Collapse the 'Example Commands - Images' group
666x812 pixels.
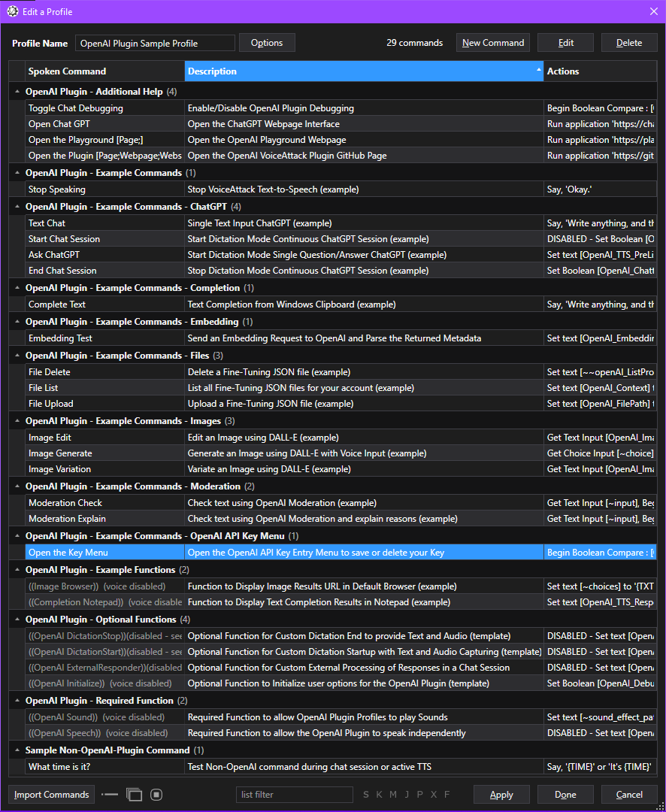point(17,420)
